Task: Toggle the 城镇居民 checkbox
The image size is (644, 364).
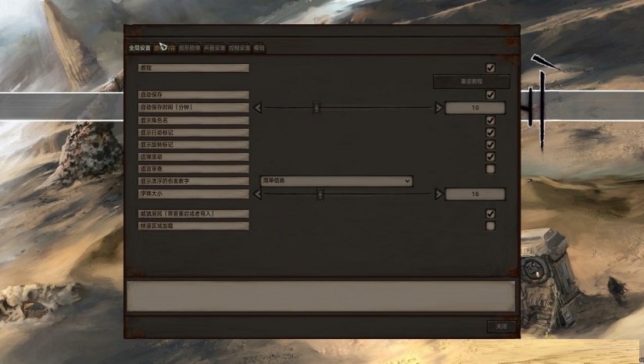Action: point(490,213)
